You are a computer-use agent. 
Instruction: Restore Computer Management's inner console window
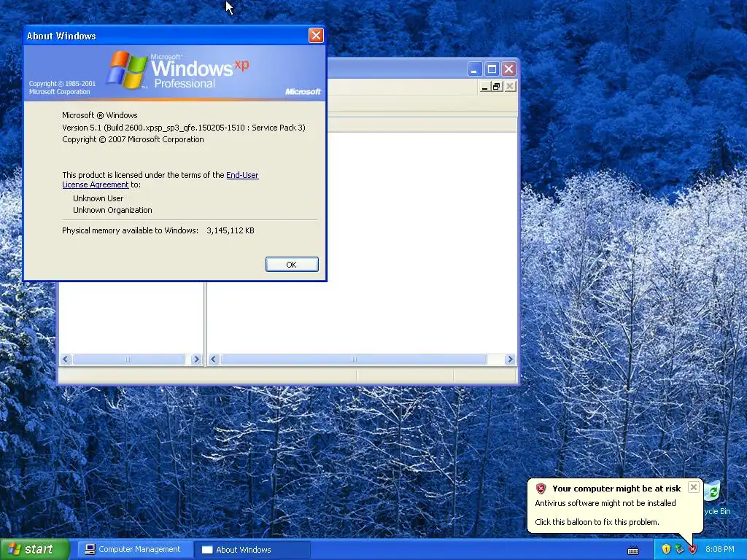point(497,87)
